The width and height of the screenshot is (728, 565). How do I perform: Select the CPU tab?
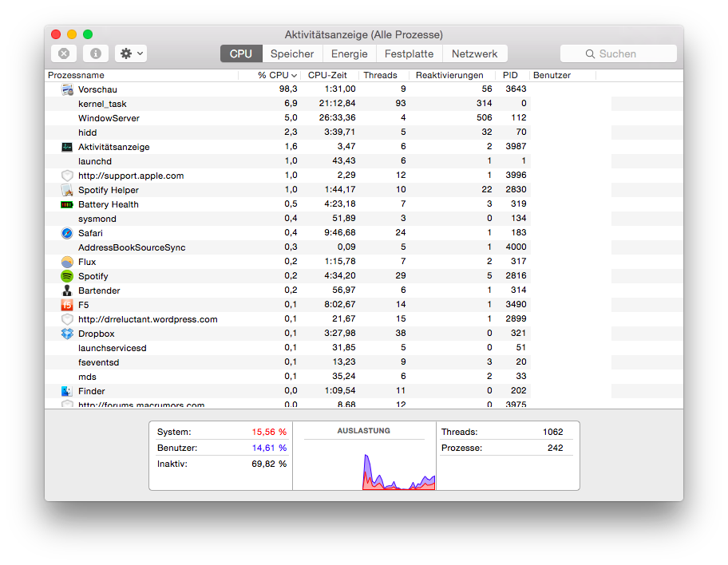(241, 53)
